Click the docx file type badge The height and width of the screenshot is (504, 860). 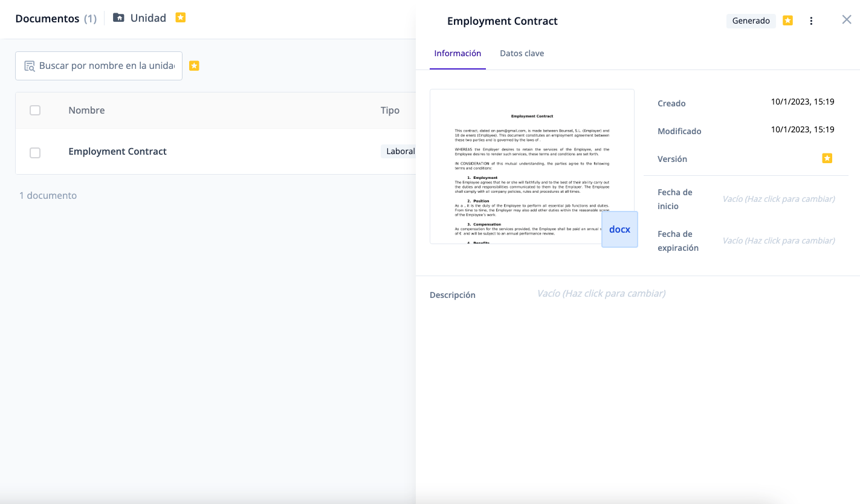tap(619, 230)
